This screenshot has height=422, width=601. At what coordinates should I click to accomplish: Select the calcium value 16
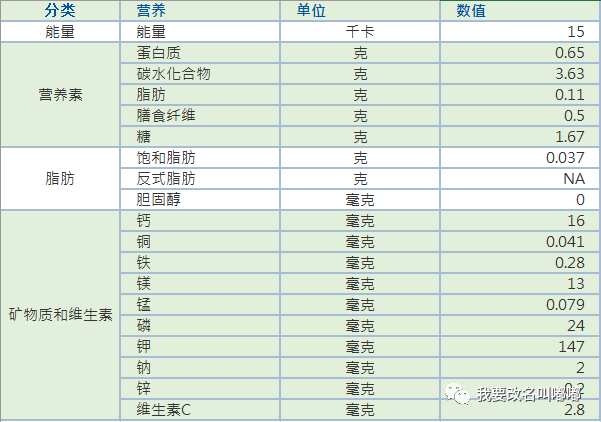coord(520,220)
